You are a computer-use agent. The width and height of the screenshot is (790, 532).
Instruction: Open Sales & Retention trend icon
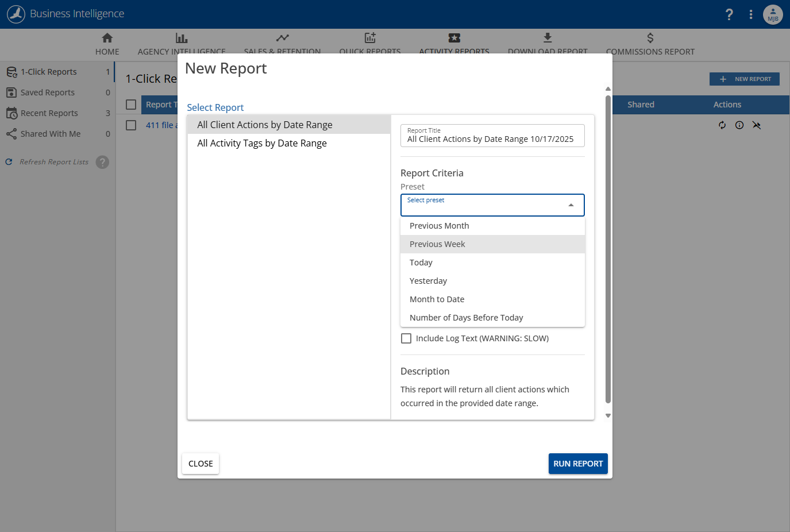click(x=282, y=38)
